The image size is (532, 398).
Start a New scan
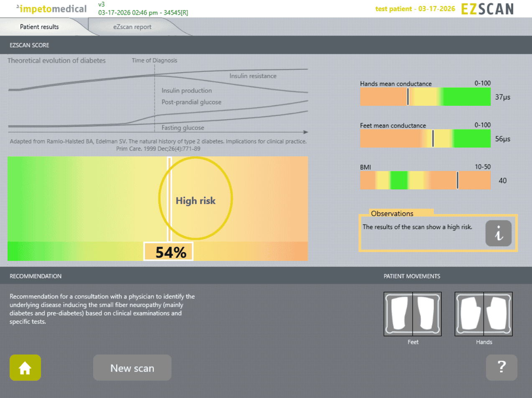(132, 368)
